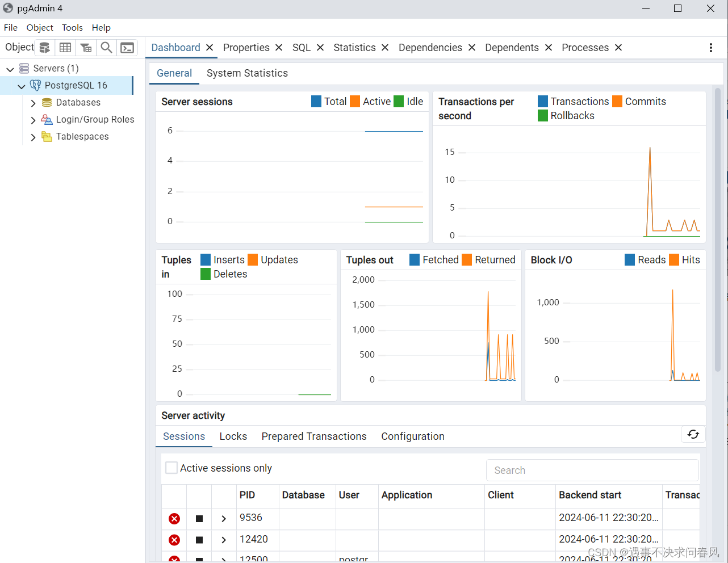Close the Processes tab
Image resolution: width=728 pixels, height=563 pixels.
tap(618, 48)
